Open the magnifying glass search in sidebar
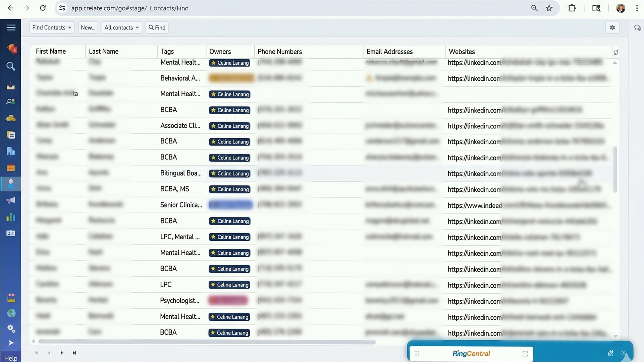This screenshot has width=644, height=362. [x=11, y=66]
